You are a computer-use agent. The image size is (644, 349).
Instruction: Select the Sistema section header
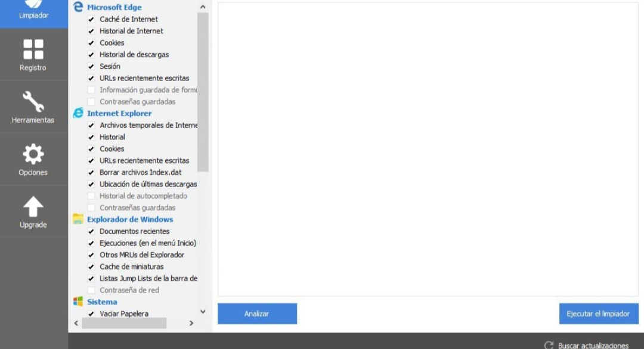click(x=102, y=302)
